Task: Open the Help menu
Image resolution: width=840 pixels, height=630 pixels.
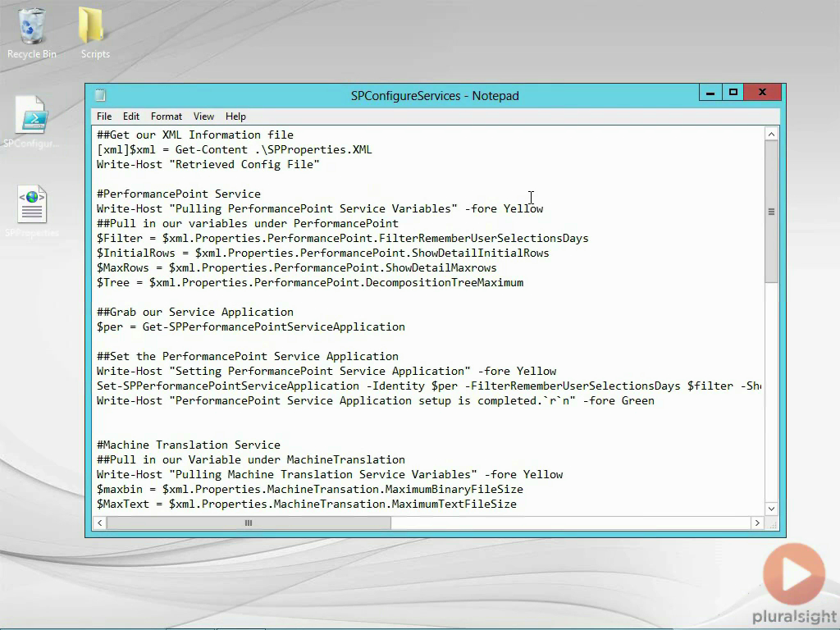Action: (235, 116)
